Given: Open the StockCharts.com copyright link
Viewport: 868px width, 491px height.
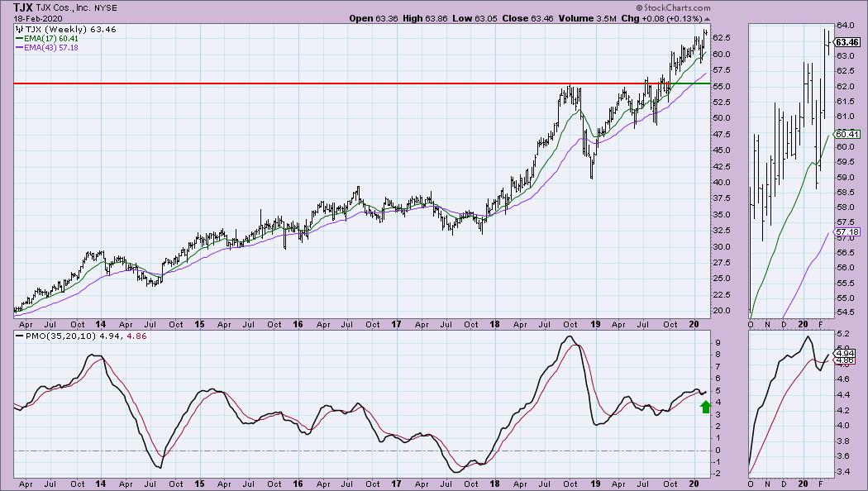Looking at the screenshot, I should coord(673,7).
